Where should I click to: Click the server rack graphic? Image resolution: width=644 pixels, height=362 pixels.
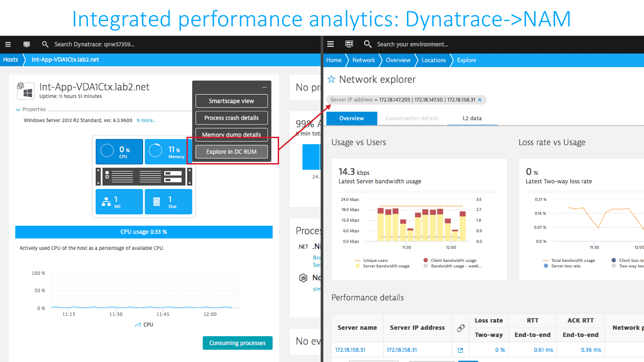[144, 177]
